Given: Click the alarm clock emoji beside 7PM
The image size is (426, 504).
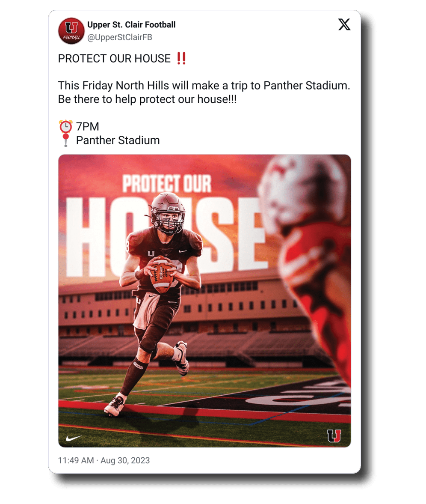Looking at the screenshot, I should pyautogui.click(x=65, y=126).
